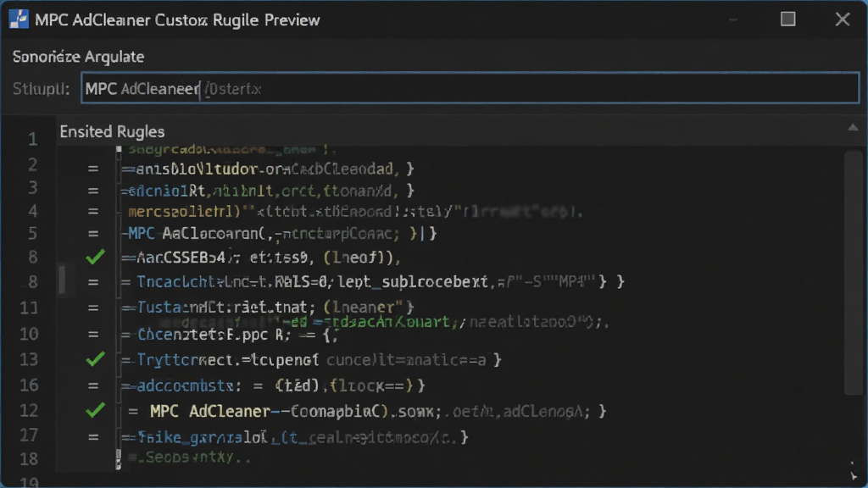Click the vertical scrollbar thumb of the rules list
The image size is (868, 488).
coord(853,273)
